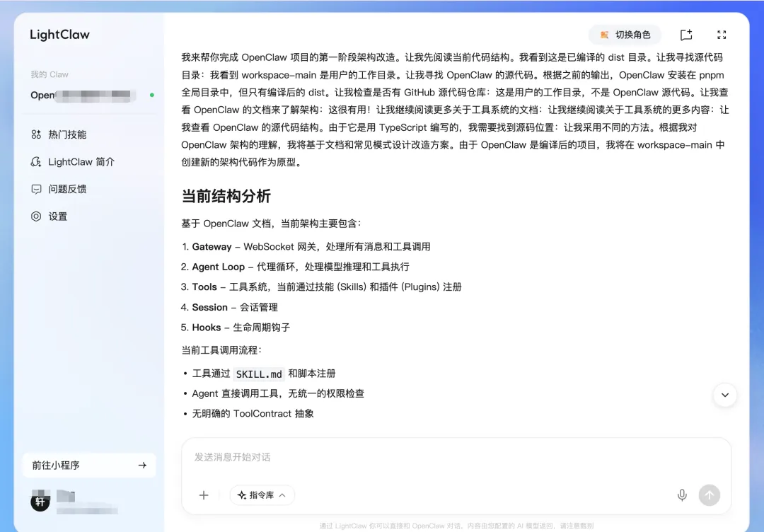Click the footer disclaimer 通过 LightClaw text
Viewport: 764px width, 532px height.
pos(456,526)
